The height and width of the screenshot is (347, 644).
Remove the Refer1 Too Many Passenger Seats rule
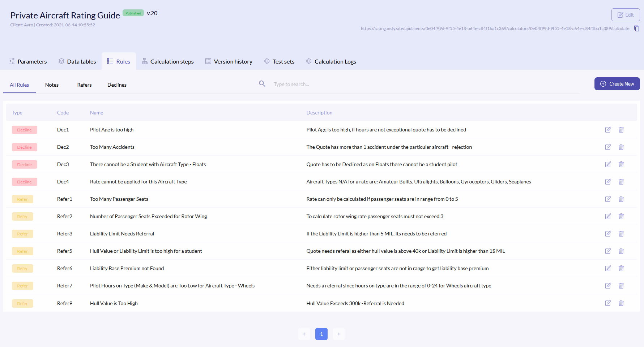pyautogui.click(x=621, y=199)
